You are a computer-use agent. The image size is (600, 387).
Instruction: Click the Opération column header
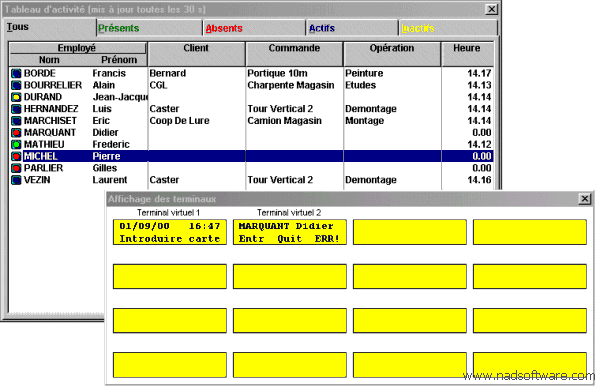(x=392, y=54)
